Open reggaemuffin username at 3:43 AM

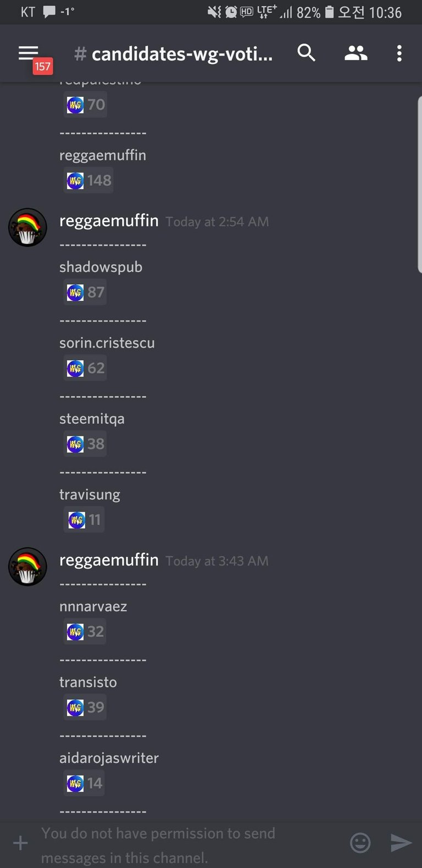(x=109, y=560)
